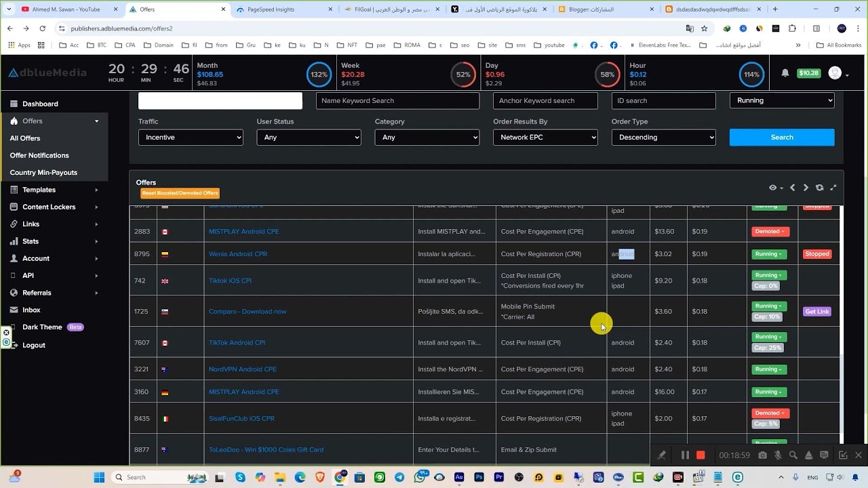This screenshot has height=488, width=868.
Task: Open the Windows Start menu
Action: pos(99,477)
